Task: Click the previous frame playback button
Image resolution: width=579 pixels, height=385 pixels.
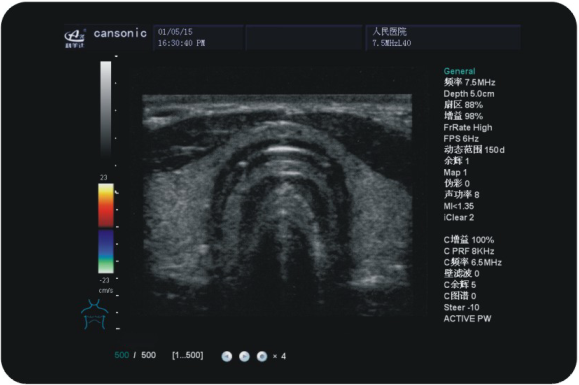Action: tap(226, 356)
